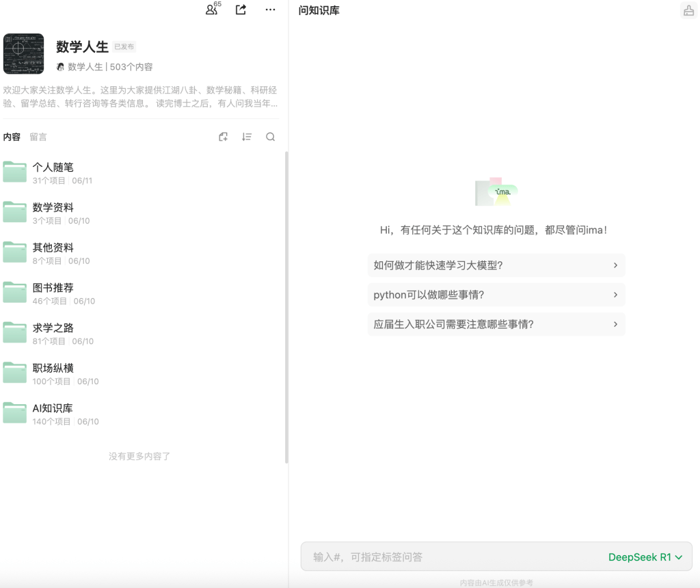The width and height of the screenshot is (700, 588).
Task: Open the AI知识库 folder
Action: click(53, 409)
